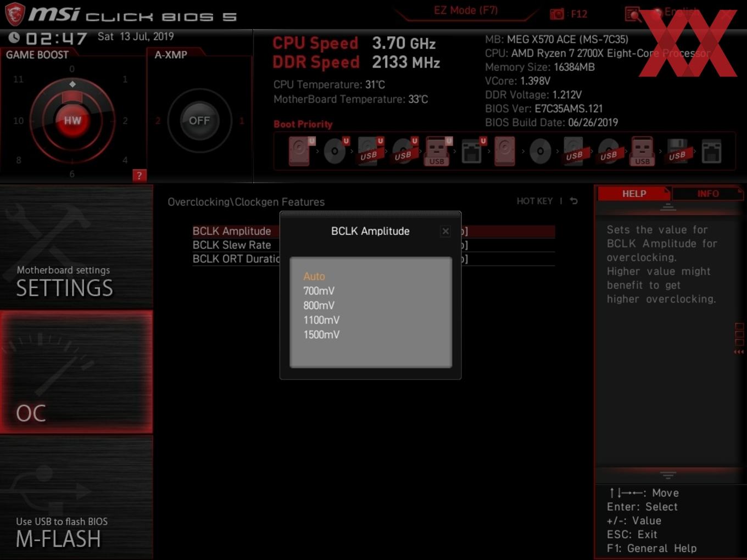
Task: Choose 700mV in the BCLK Amplitude list
Action: (x=319, y=291)
